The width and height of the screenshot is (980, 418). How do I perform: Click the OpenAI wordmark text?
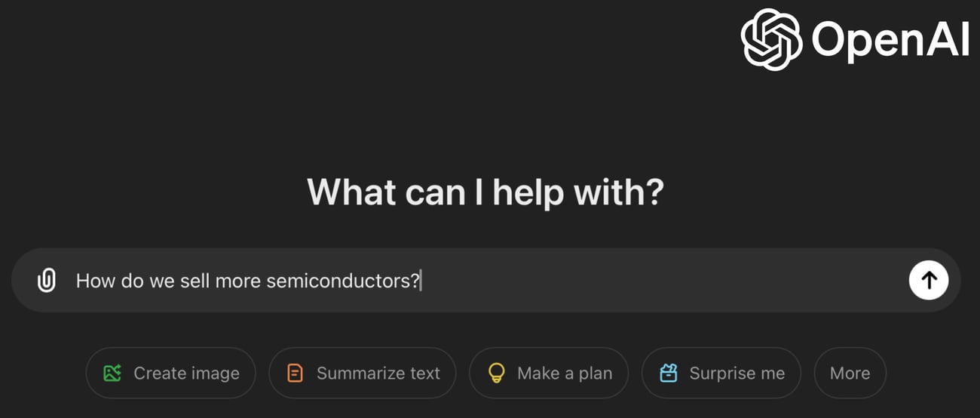pos(890,39)
